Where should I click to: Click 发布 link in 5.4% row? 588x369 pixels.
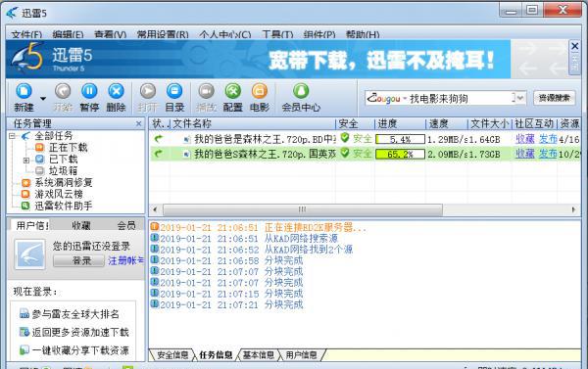548,139
